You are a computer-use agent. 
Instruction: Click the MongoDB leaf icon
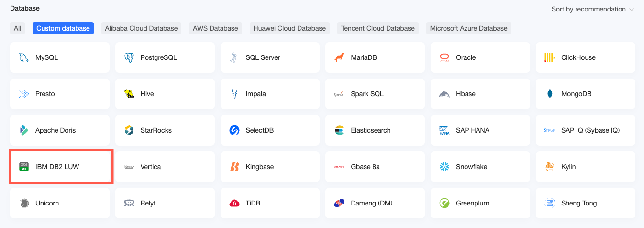coord(550,94)
